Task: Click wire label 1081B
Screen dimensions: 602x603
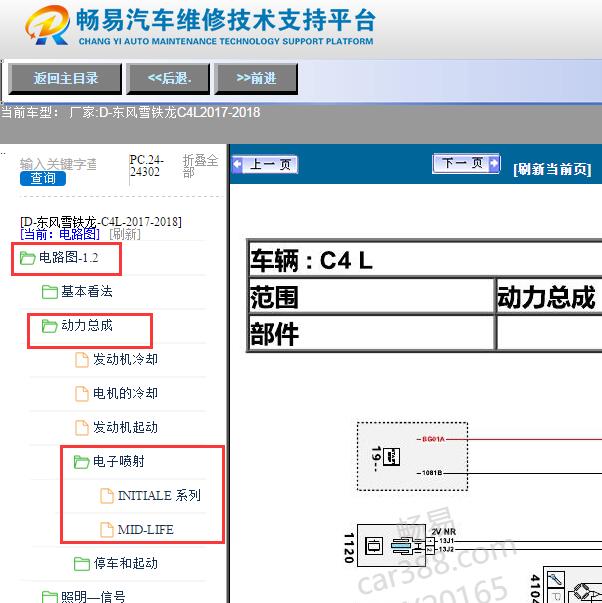Action: 432,473
